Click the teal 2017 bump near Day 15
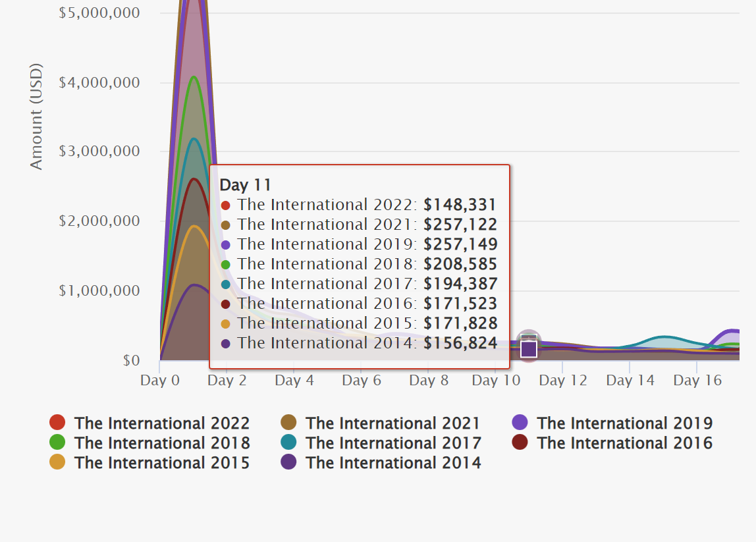This screenshot has height=542, width=756. click(664, 337)
